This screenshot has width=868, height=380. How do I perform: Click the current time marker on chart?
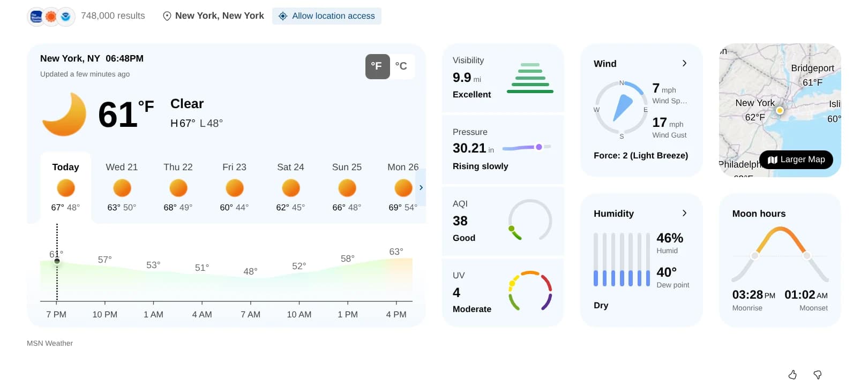click(57, 261)
